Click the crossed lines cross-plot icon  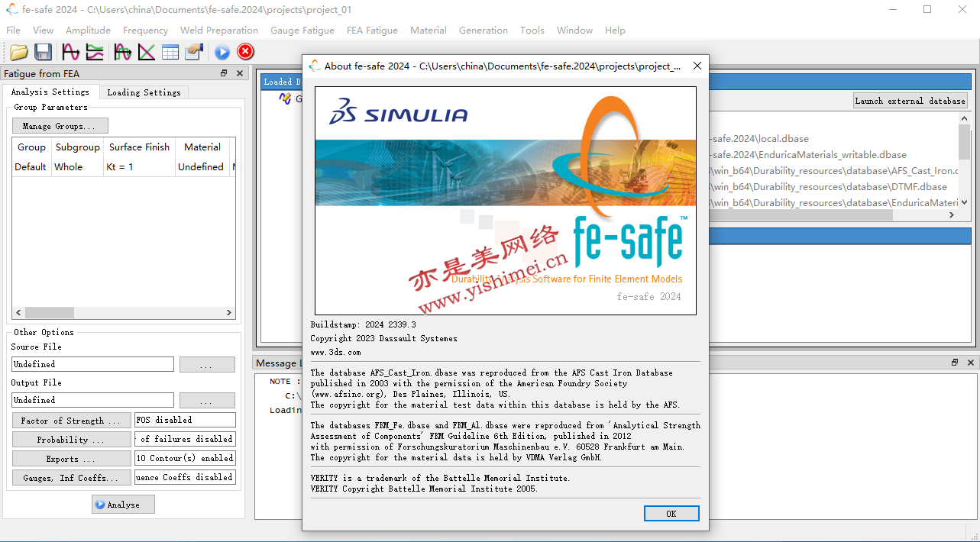point(146,52)
